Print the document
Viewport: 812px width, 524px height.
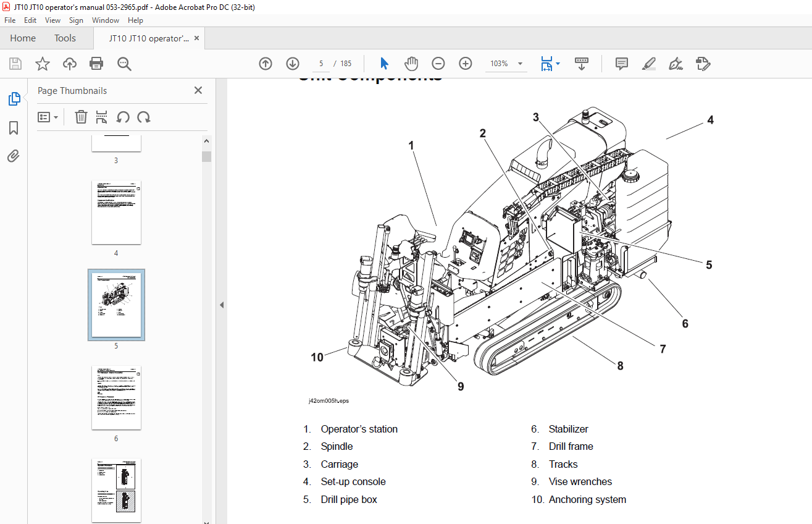[x=96, y=64]
